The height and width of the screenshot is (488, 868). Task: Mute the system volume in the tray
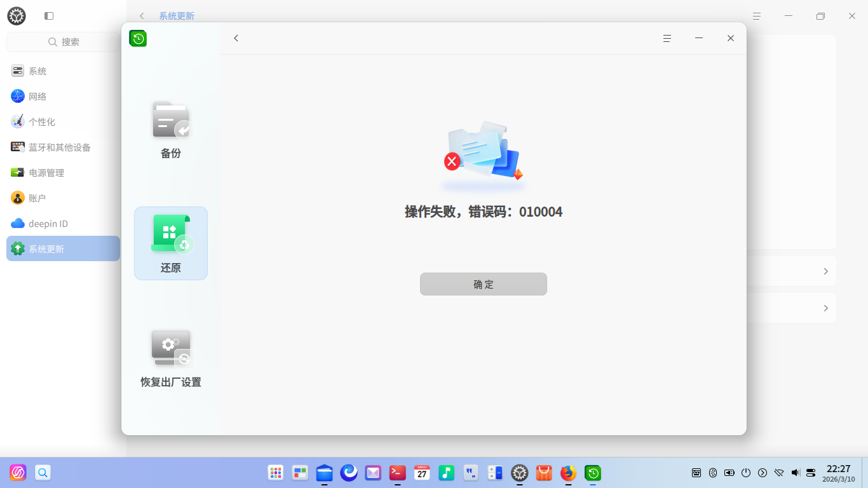click(794, 473)
